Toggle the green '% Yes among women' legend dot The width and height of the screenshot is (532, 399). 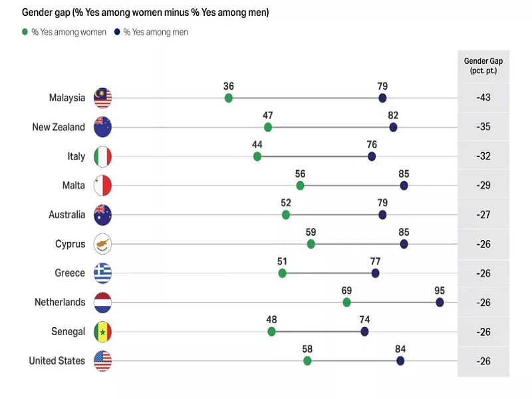click(x=25, y=32)
